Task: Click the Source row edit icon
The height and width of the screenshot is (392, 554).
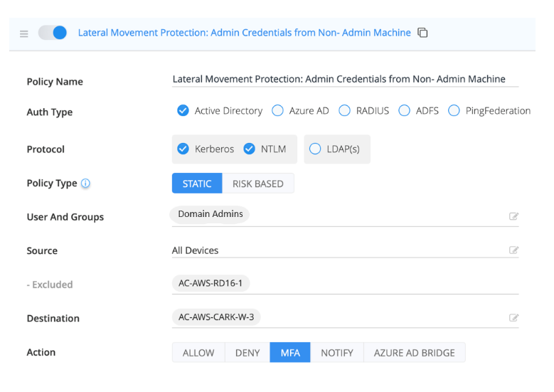Action: tap(513, 250)
